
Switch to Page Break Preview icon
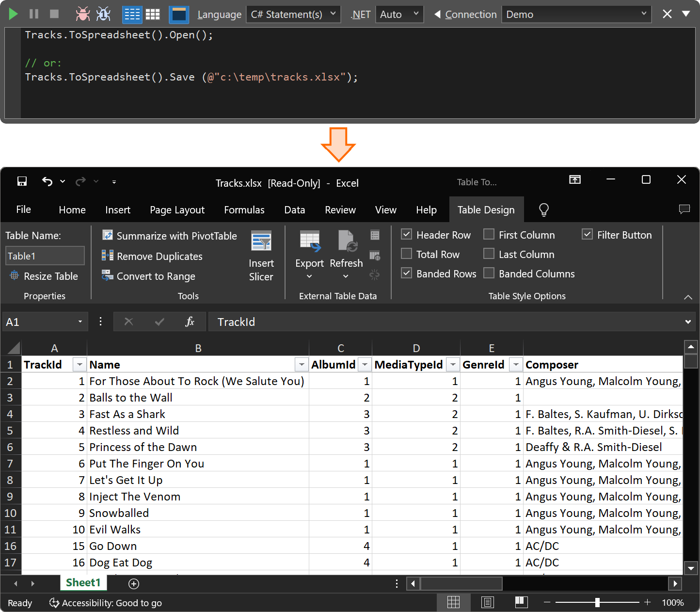pyautogui.click(x=522, y=602)
